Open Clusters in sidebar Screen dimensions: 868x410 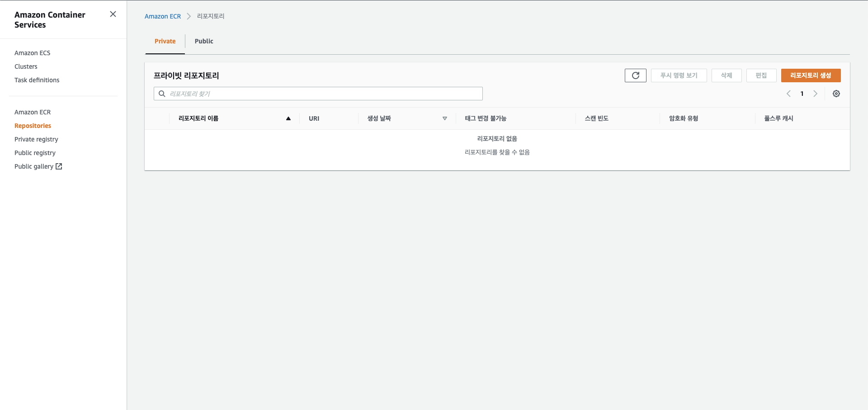coord(26,66)
